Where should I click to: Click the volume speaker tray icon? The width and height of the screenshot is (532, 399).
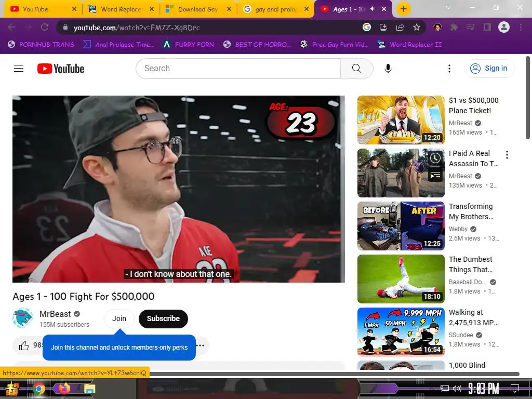click(457, 389)
